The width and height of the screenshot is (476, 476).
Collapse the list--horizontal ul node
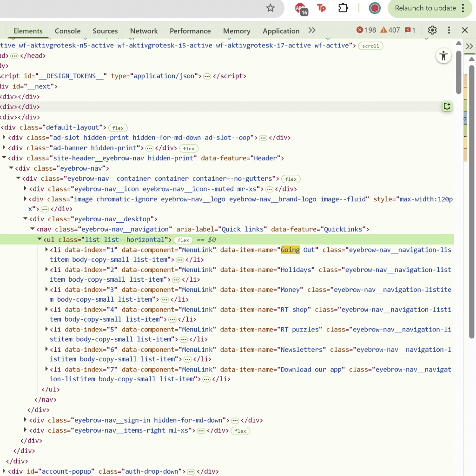tap(40, 239)
